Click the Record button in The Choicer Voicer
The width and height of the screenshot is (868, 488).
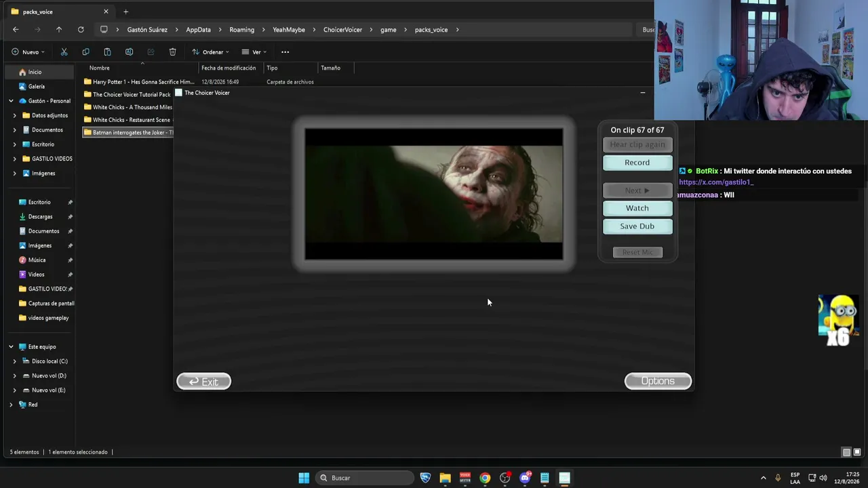[637, 163]
